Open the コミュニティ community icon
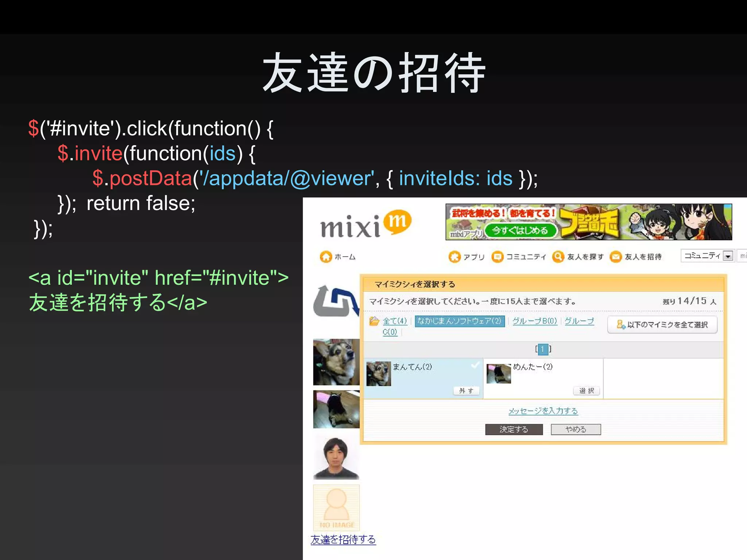Screen dimensions: 747x560 coord(497,257)
